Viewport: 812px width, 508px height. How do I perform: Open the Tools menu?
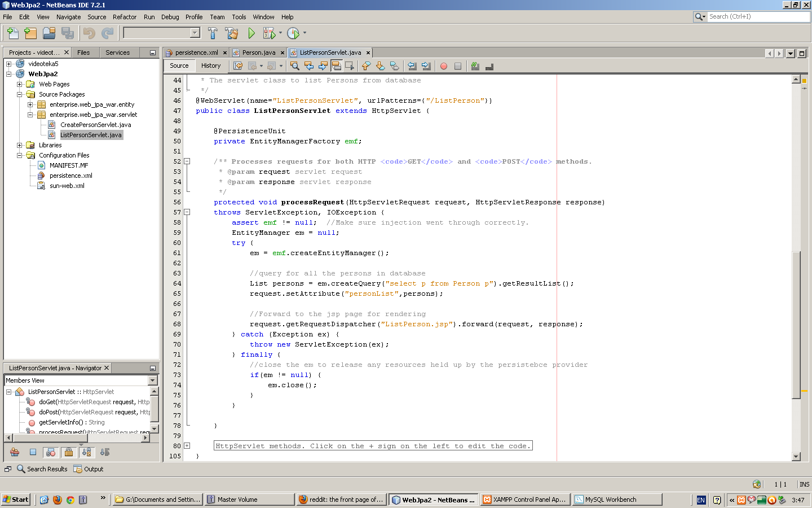(x=239, y=17)
